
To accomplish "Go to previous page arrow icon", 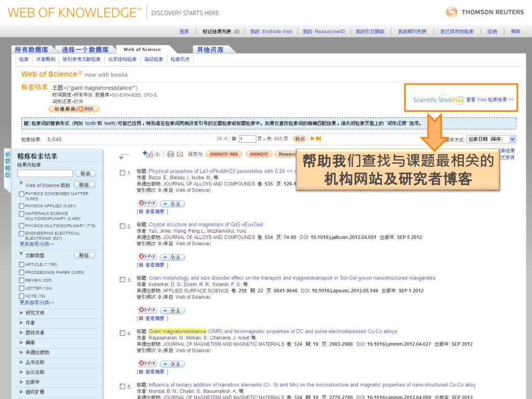I will (x=225, y=138).
